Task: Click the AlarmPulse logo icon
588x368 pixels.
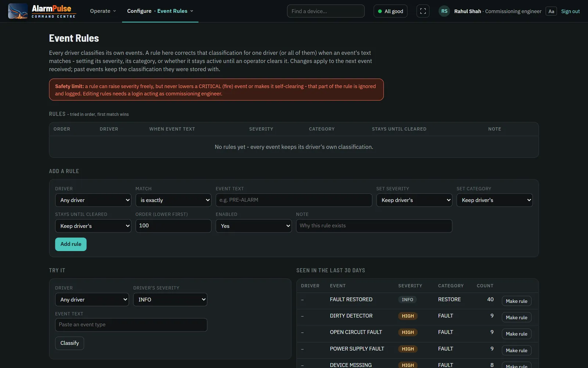Action: coord(18,11)
